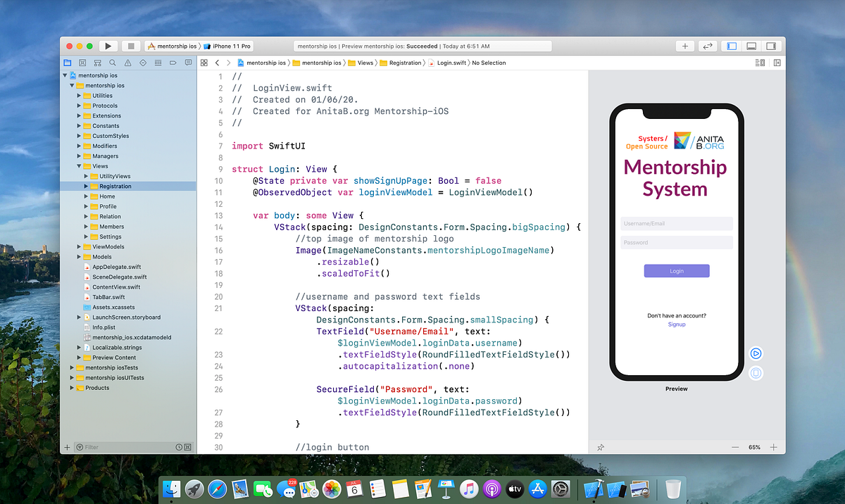Open the Test navigator diamond icon
This screenshot has height=504, width=845.
[x=143, y=62]
